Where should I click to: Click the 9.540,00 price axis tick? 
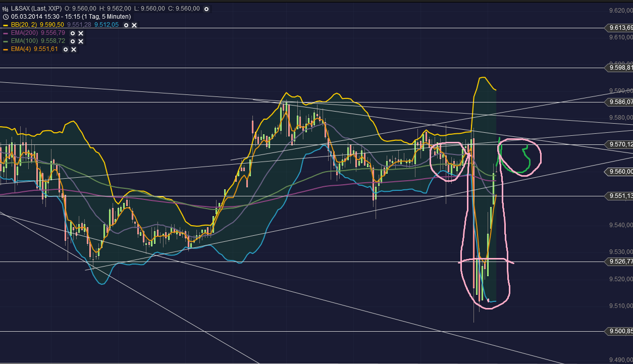point(621,225)
